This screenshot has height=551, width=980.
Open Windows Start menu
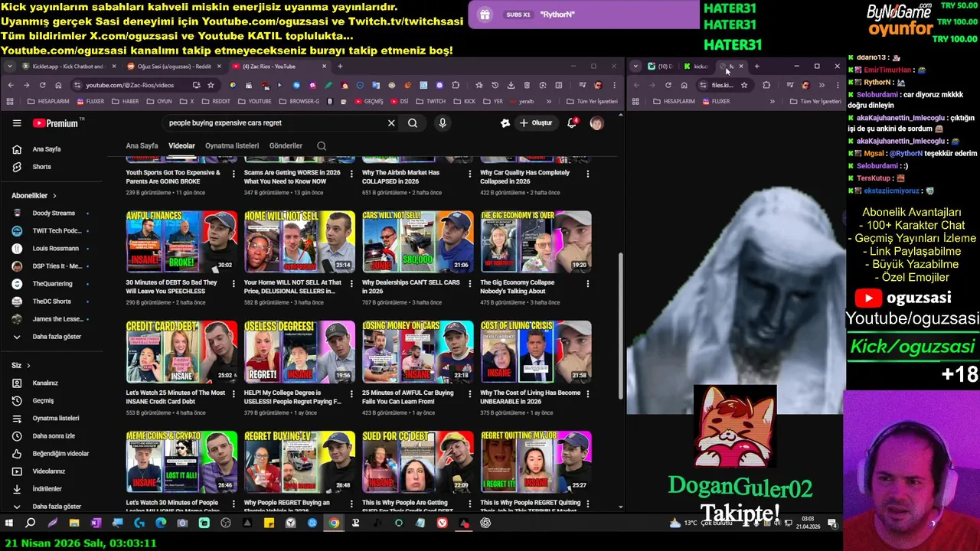tap(8, 523)
